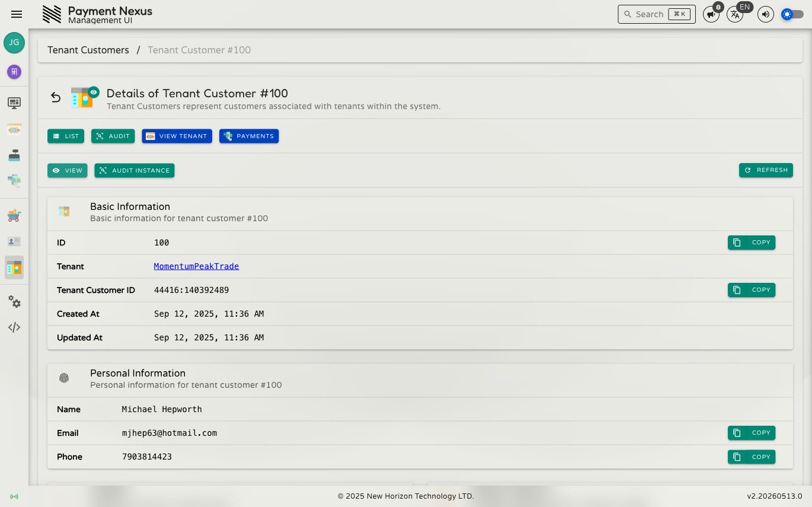The image size is (812, 507).
Task: Open the dashboard monitor icon in sidebar
Action: 14,103
